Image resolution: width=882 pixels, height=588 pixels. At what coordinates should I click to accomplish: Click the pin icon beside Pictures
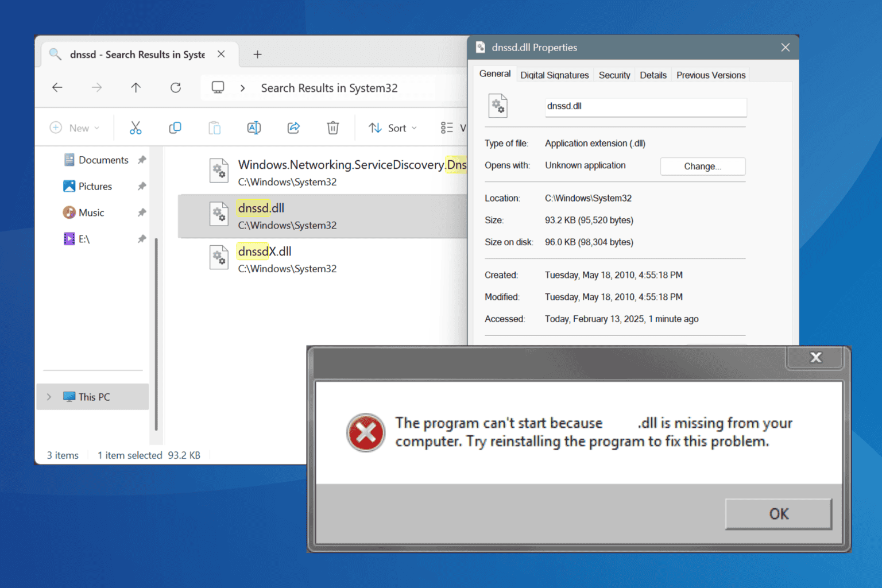(x=142, y=186)
